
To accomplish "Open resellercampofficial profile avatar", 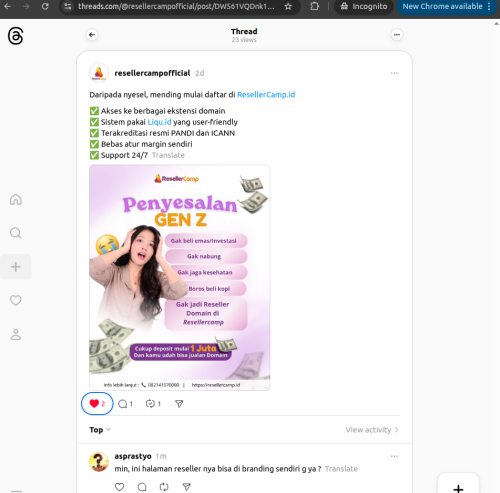I will pyautogui.click(x=99, y=73).
